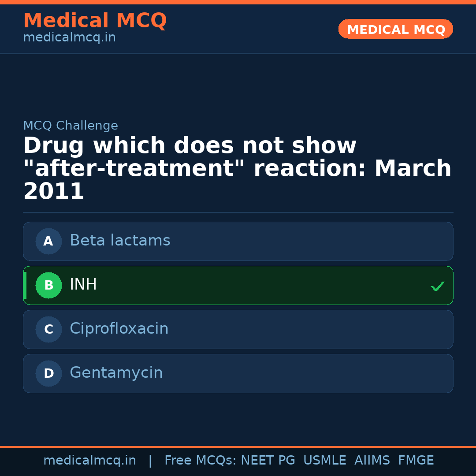Click the MCQ Challenge label

(71, 126)
